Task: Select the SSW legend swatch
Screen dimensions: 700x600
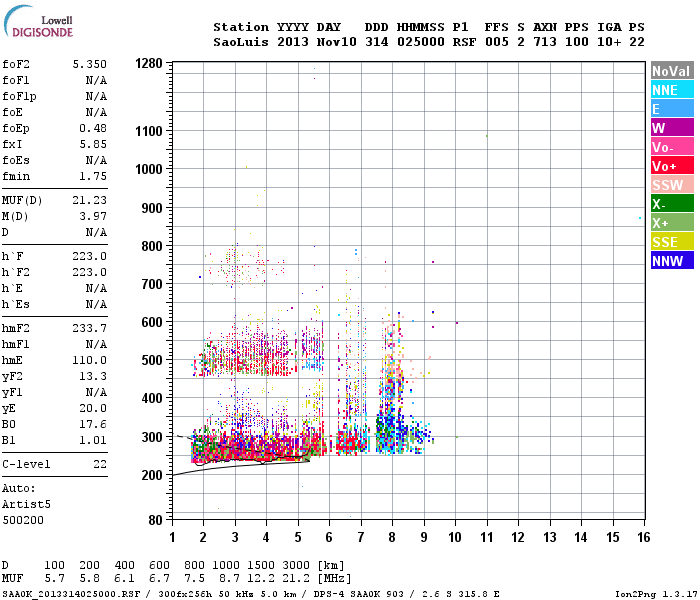Action: click(672, 185)
